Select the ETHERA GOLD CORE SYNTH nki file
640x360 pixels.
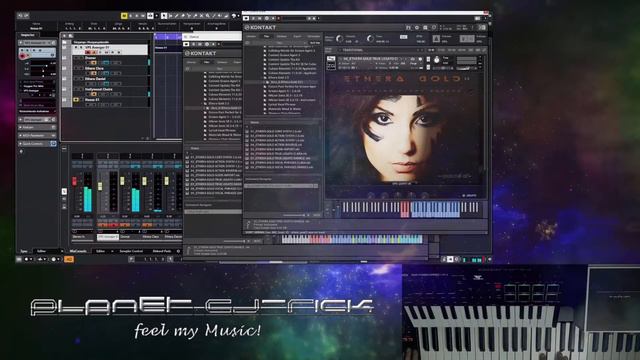pos(276,131)
